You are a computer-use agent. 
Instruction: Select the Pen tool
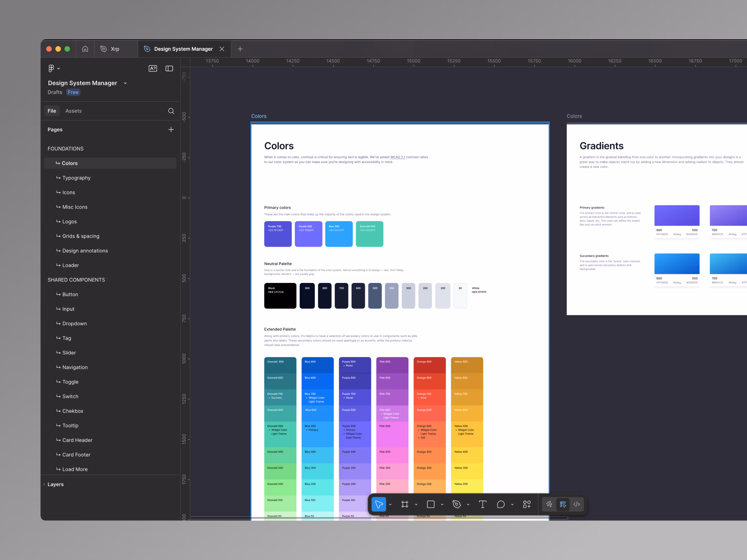[457, 504]
